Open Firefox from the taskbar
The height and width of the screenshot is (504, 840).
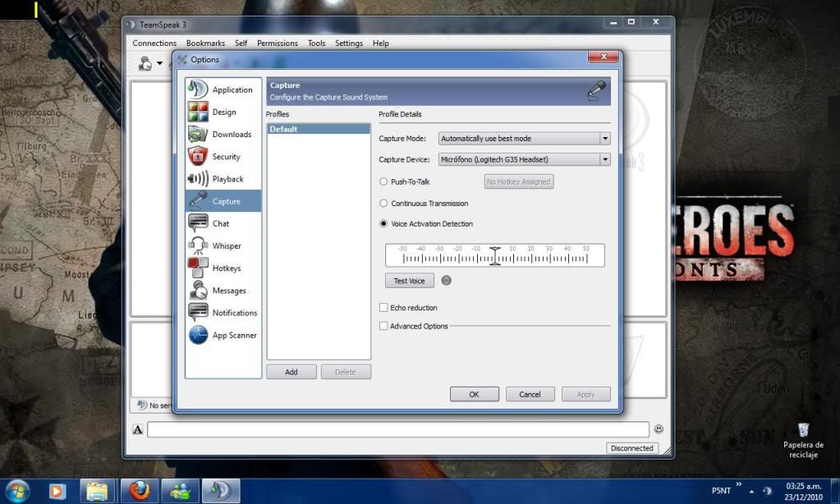(x=140, y=490)
